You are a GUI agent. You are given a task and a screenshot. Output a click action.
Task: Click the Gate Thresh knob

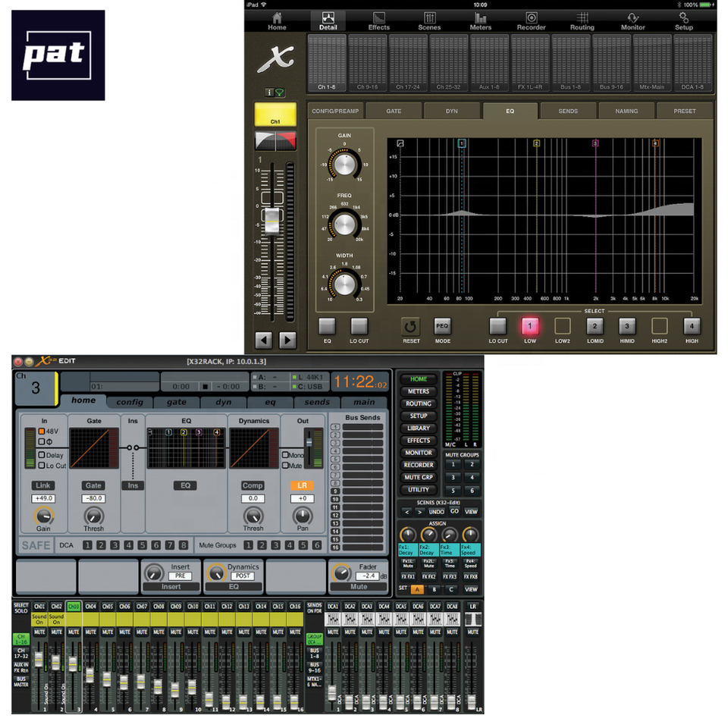click(93, 516)
